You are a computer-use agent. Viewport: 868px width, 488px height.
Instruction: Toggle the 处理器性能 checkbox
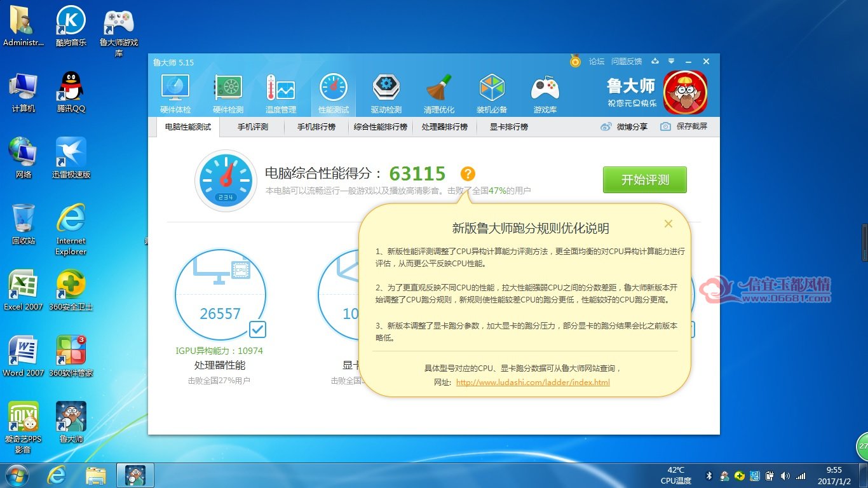pos(258,329)
